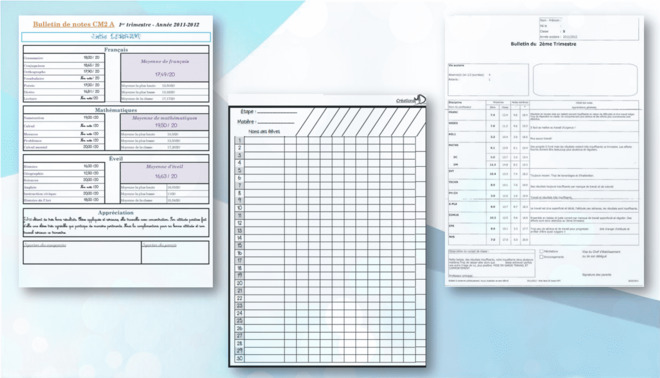
Task: Click 'Signature des parents' on the trimester bulletin
Action: tap(596, 274)
